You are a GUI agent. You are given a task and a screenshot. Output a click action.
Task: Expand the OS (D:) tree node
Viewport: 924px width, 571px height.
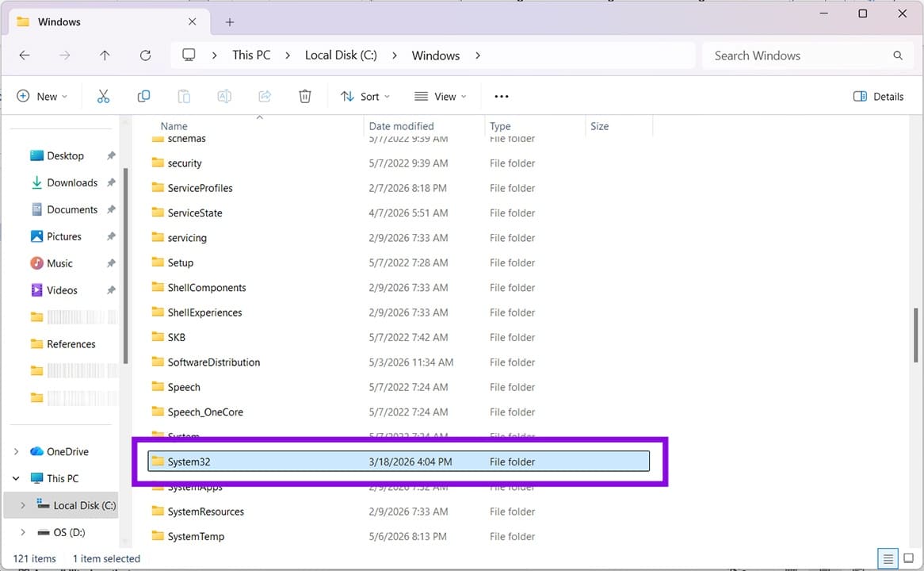(x=22, y=532)
